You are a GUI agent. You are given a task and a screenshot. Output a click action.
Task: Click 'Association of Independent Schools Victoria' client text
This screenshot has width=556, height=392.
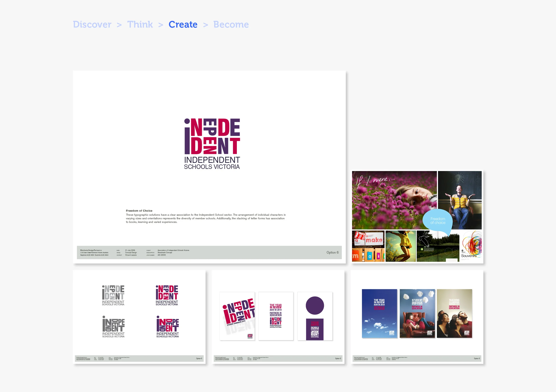(173, 250)
